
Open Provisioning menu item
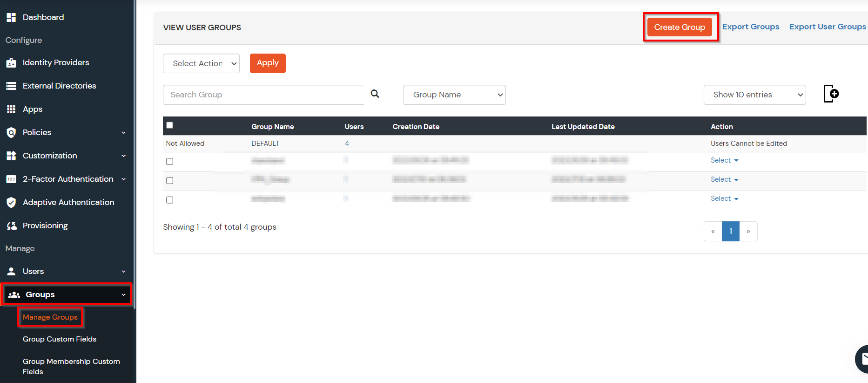pyautogui.click(x=45, y=226)
